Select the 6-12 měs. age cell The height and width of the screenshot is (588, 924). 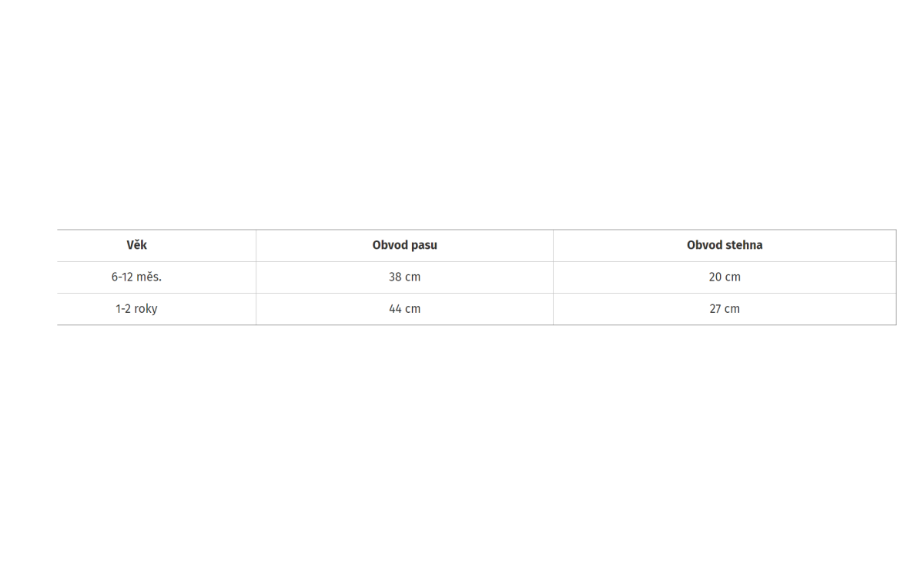click(x=136, y=277)
